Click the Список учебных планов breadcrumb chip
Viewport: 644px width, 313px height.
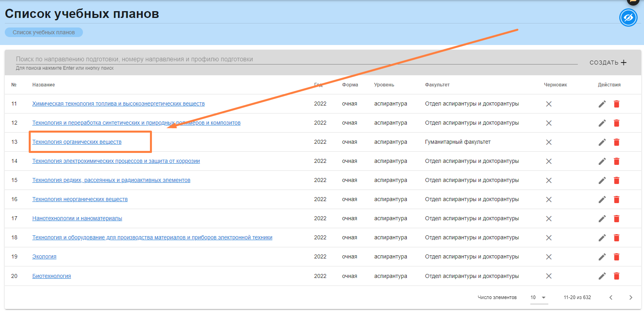tap(44, 32)
